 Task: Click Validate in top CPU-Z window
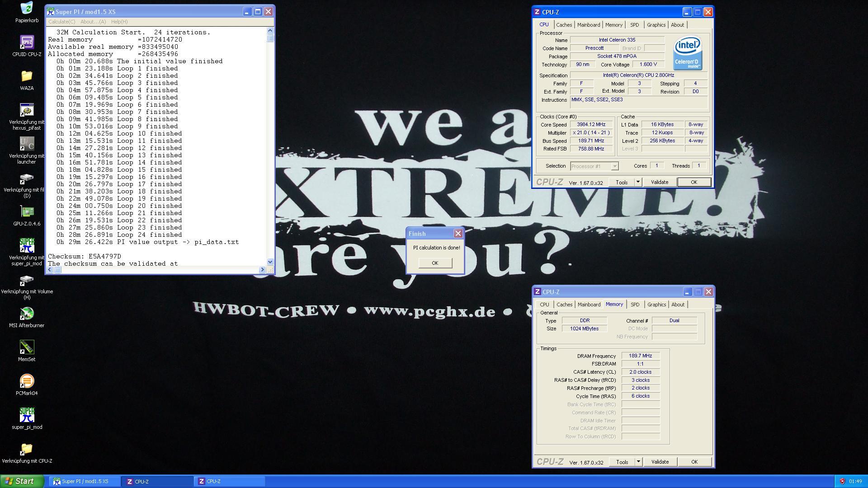(659, 182)
